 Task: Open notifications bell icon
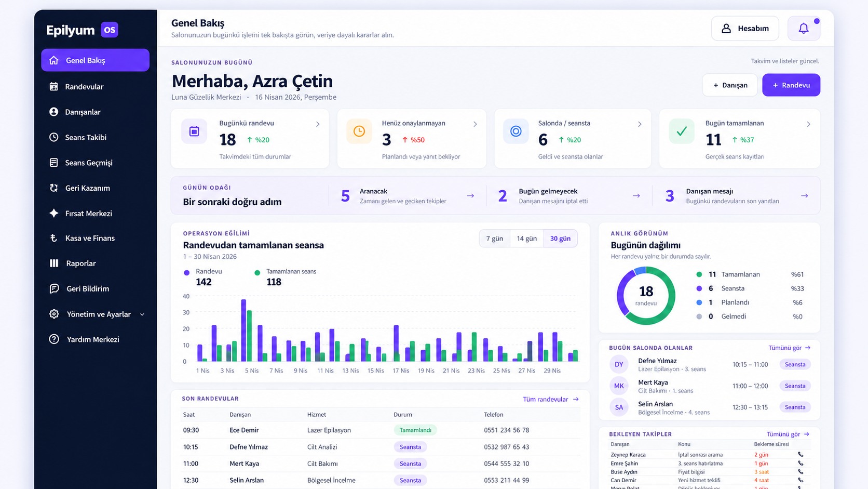(803, 29)
